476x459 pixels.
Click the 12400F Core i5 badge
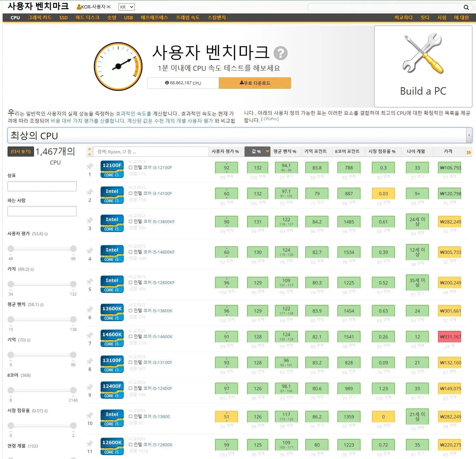pos(112,390)
